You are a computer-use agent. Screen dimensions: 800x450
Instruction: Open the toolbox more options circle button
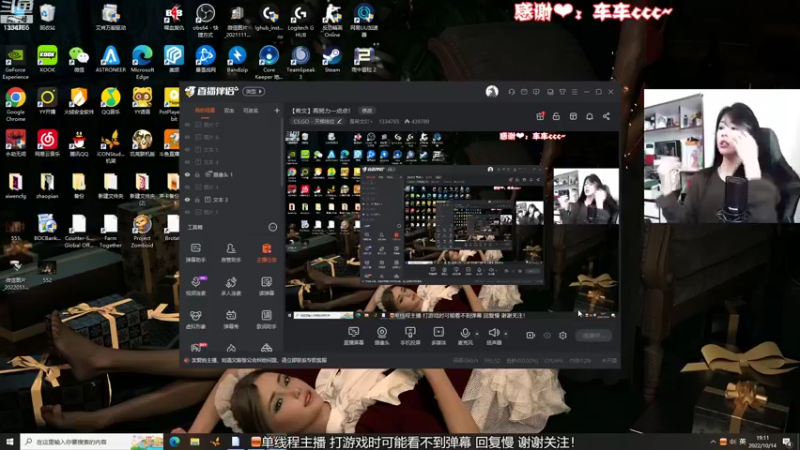272,227
